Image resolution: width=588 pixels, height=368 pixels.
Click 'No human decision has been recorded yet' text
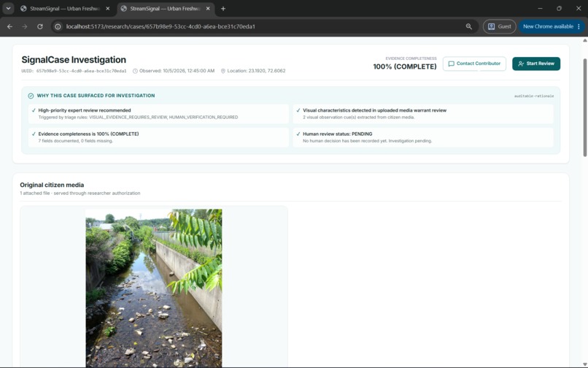(368, 141)
